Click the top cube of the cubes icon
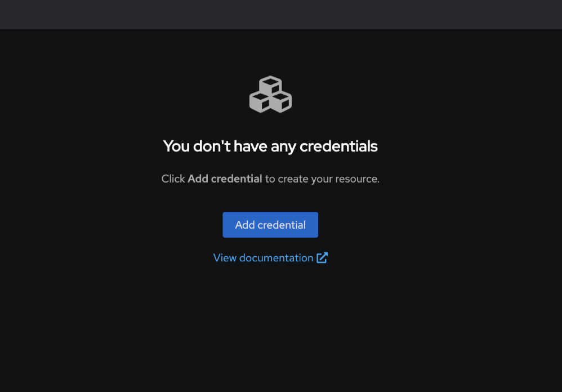 [x=270, y=85]
